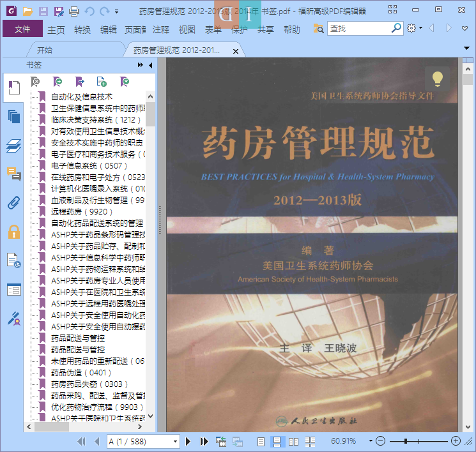
Task: Select the bookmark 药房药品失窃（0303）
Action: pyautogui.click(x=89, y=384)
